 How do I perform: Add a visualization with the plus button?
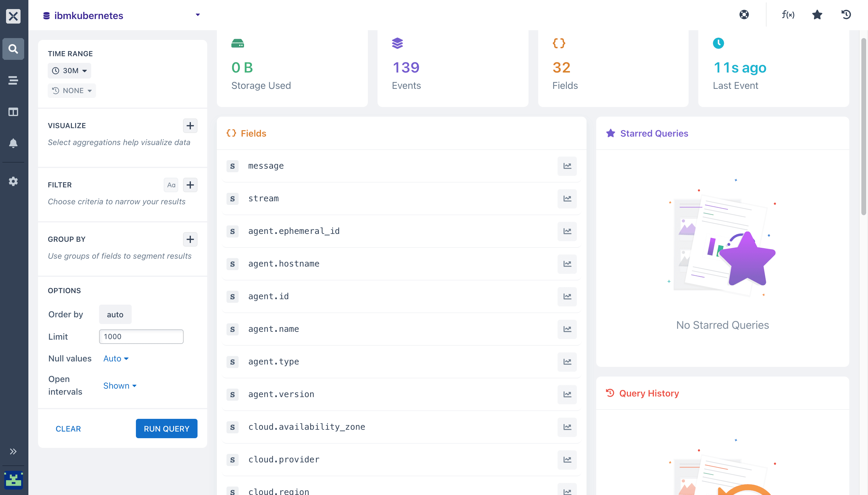(190, 126)
